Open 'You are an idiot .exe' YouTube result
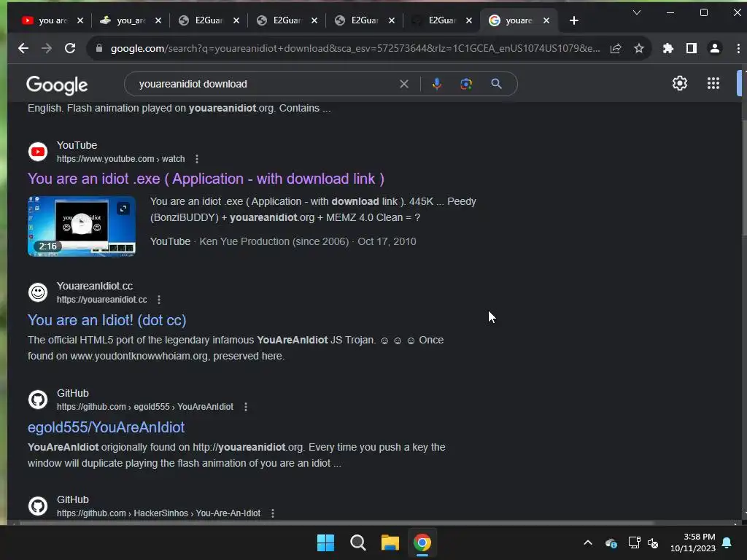This screenshot has height=560, width=747. (206, 179)
